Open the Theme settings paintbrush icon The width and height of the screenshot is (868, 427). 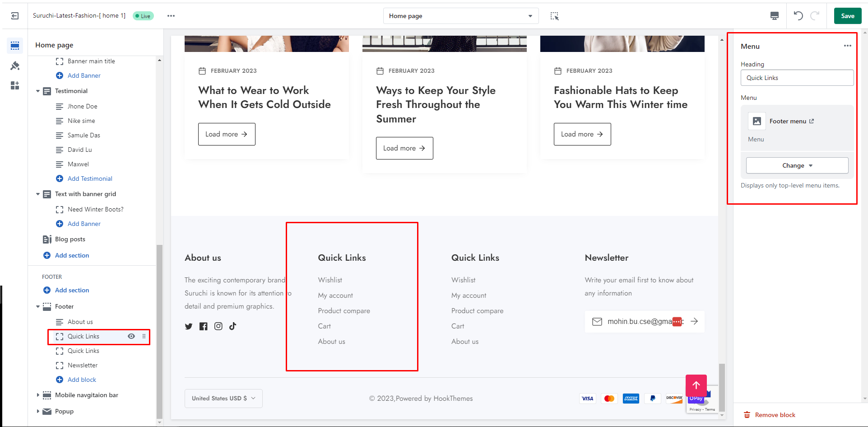point(15,66)
